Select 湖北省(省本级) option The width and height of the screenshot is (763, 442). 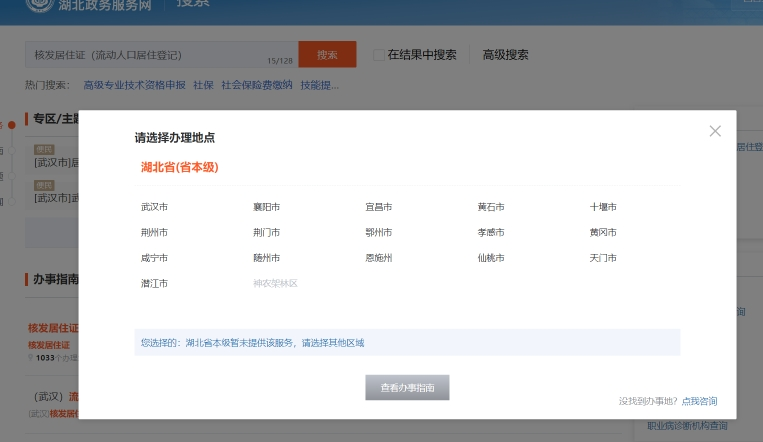[x=180, y=167]
